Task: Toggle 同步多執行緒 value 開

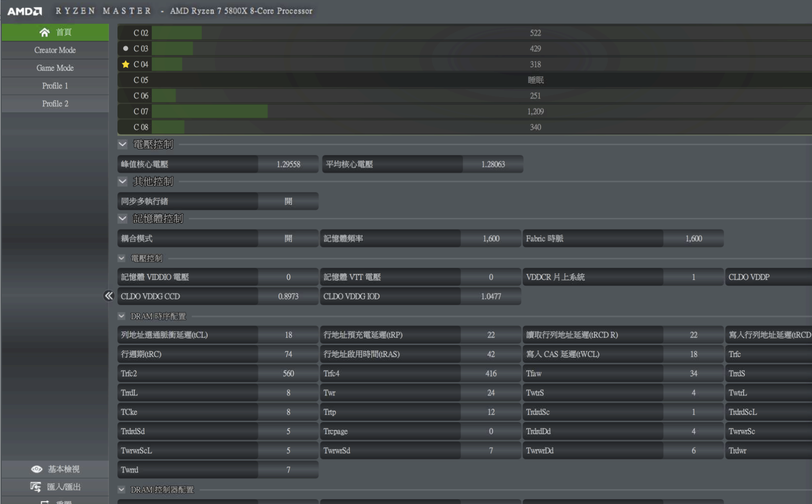Action: pos(288,201)
